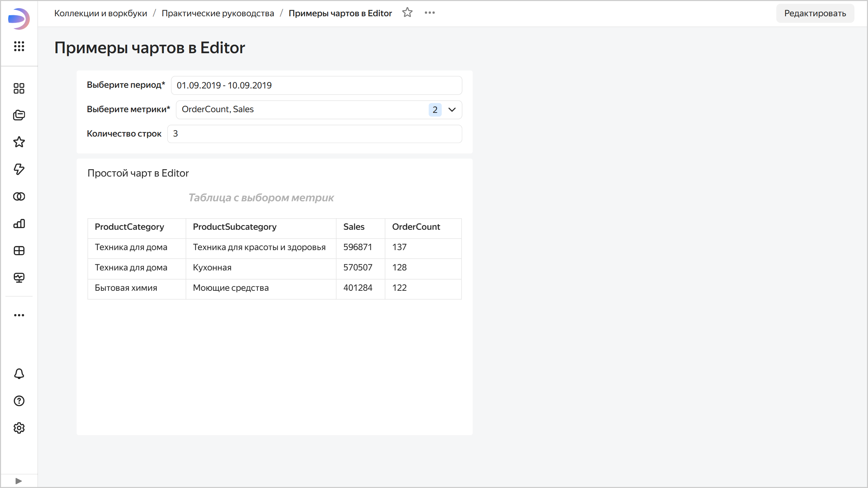Expand the metrics selector dropdown arrow
The height and width of the screenshot is (488, 868).
point(452,109)
